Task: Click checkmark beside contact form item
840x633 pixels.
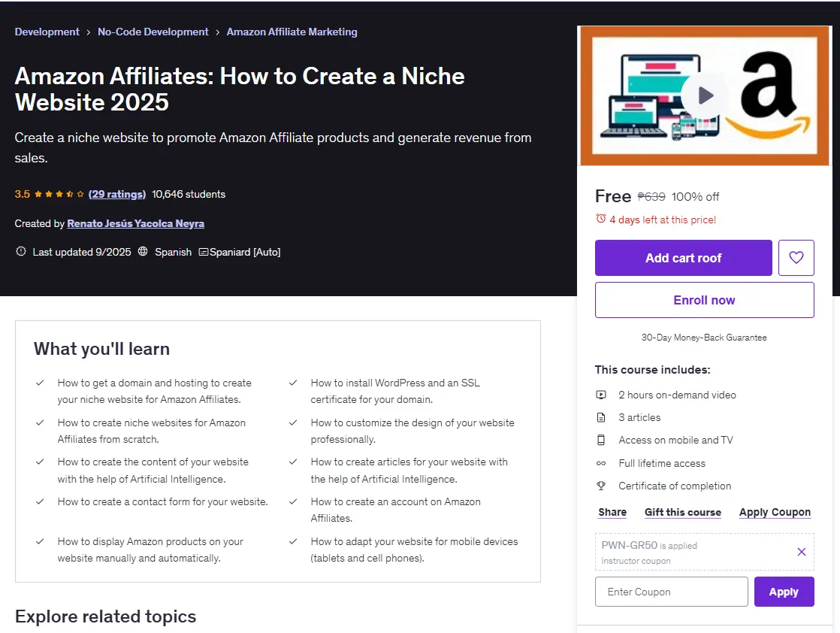Action: (x=40, y=501)
